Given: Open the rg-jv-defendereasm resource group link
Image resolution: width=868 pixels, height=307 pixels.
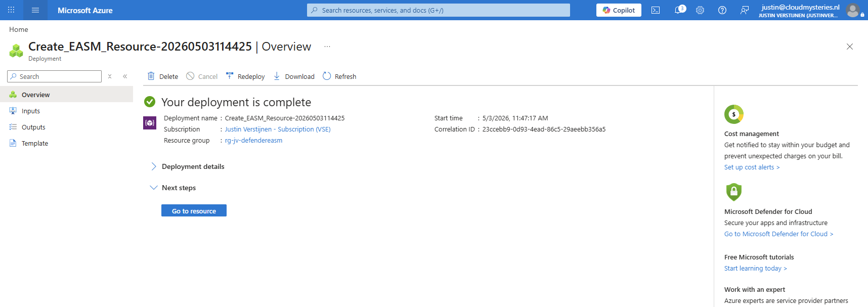Looking at the screenshot, I should [253, 141].
